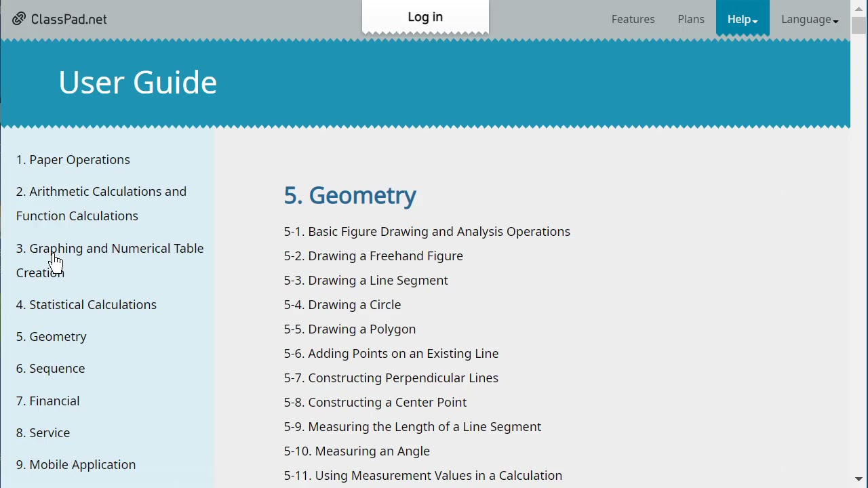This screenshot has width=868, height=488.
Task: Open chapter 8. Service
Action: pyautogui.click(x=43, y=432)
